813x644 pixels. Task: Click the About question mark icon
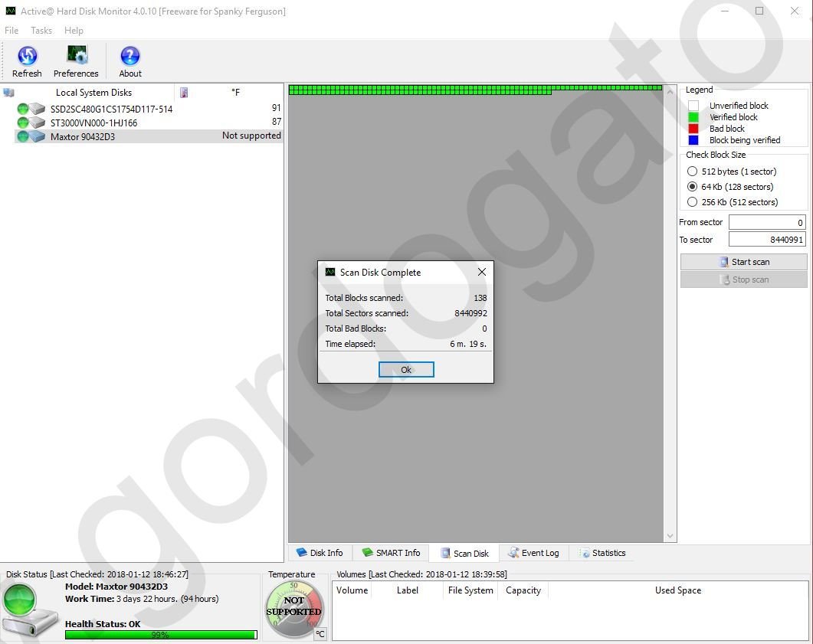[130, 57]
